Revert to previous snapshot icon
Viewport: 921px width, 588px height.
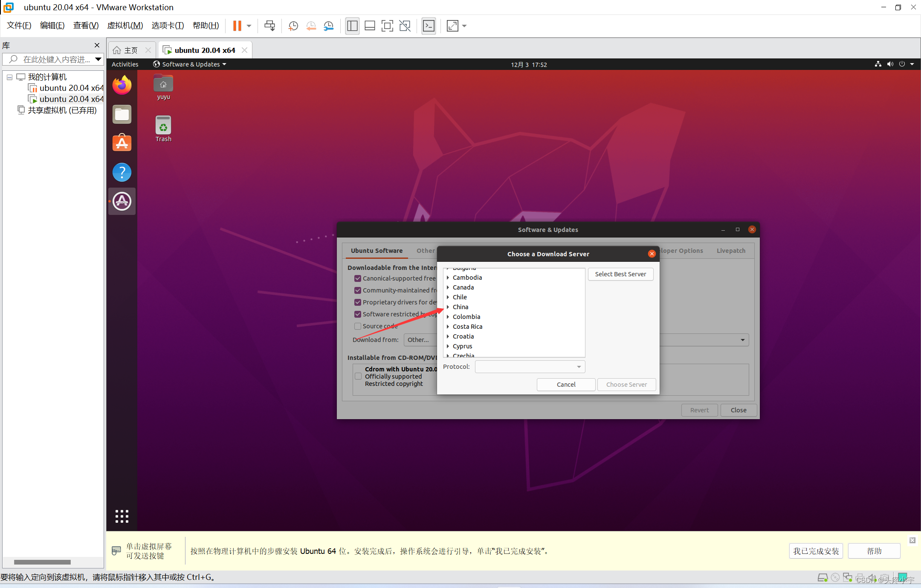(311, 26)
